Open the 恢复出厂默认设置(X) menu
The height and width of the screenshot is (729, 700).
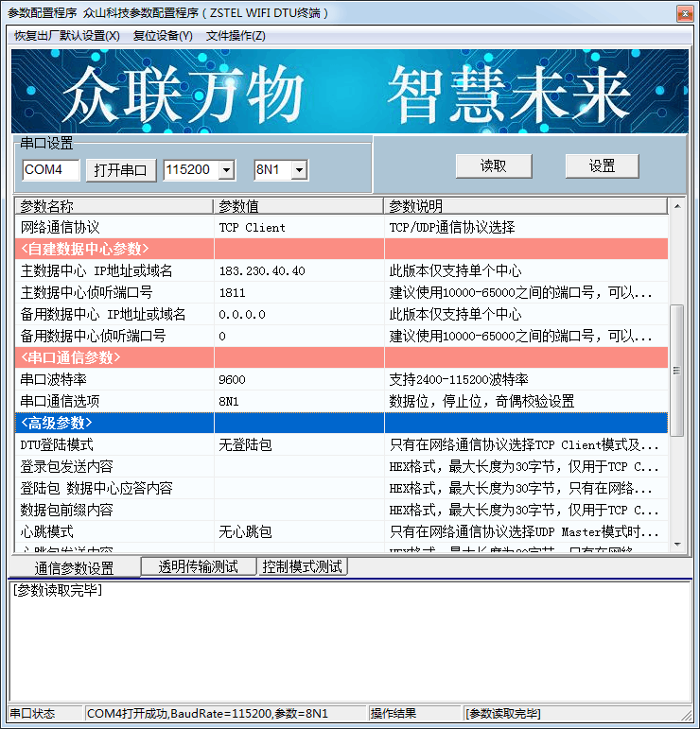click(x=67, y=36)
